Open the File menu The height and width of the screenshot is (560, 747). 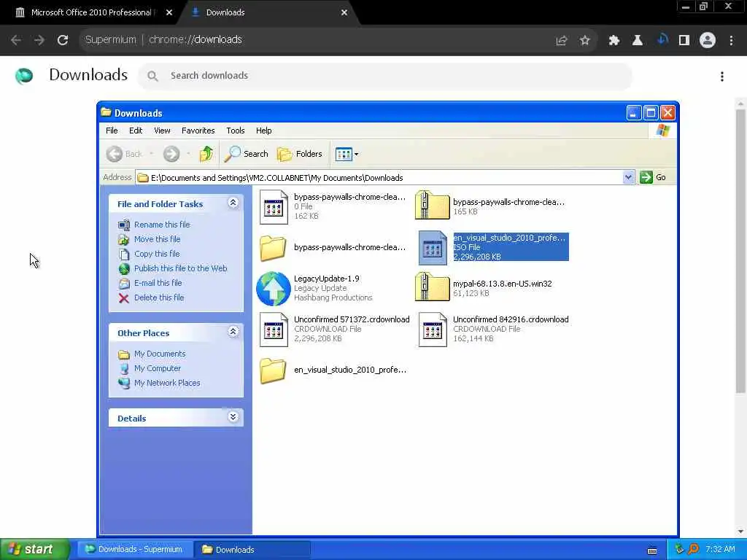(112, 131)
